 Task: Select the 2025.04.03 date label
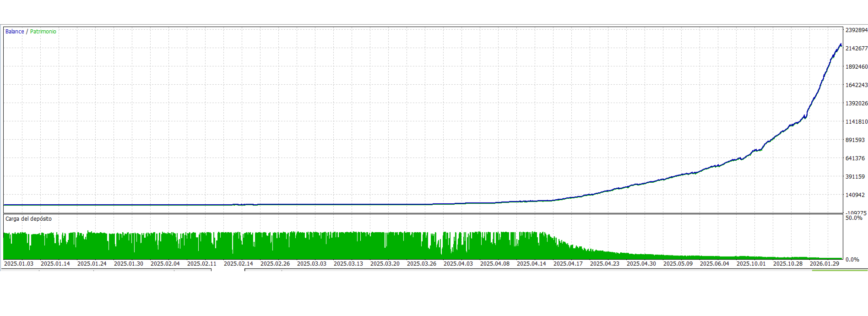tap(458, 264)
